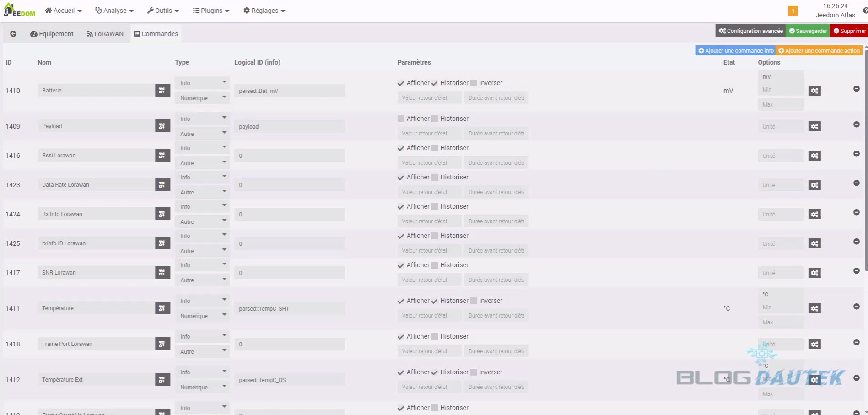
Task: Toggle Historiser for Rssi Lorawan
Action: pos(435,148)
